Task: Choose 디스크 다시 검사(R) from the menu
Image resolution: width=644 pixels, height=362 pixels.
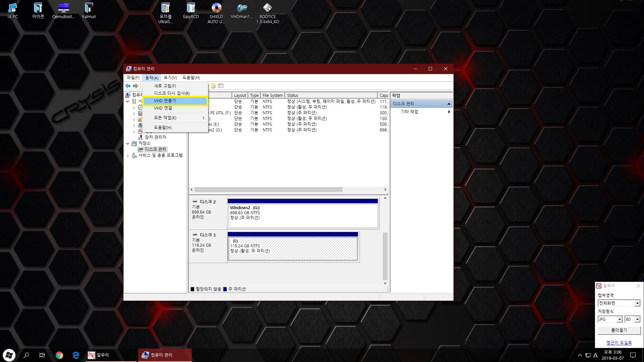Action: click(x=175, y=93)
